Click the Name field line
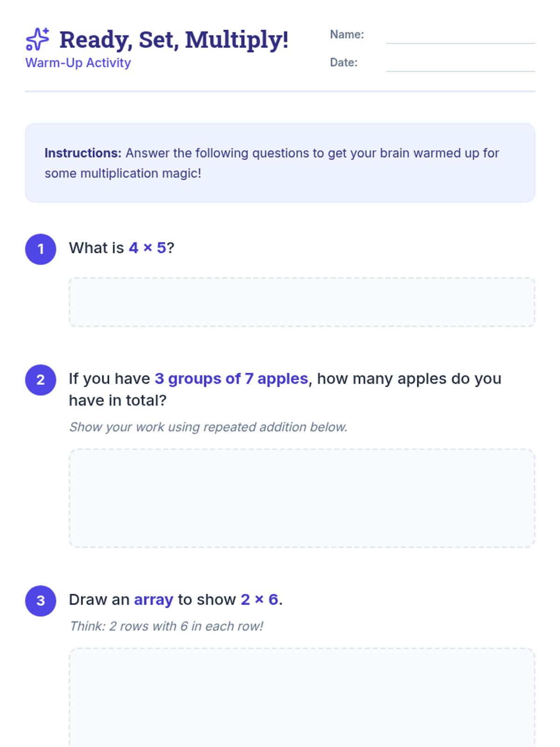This screenshot has width=560, height=747. 460,37
